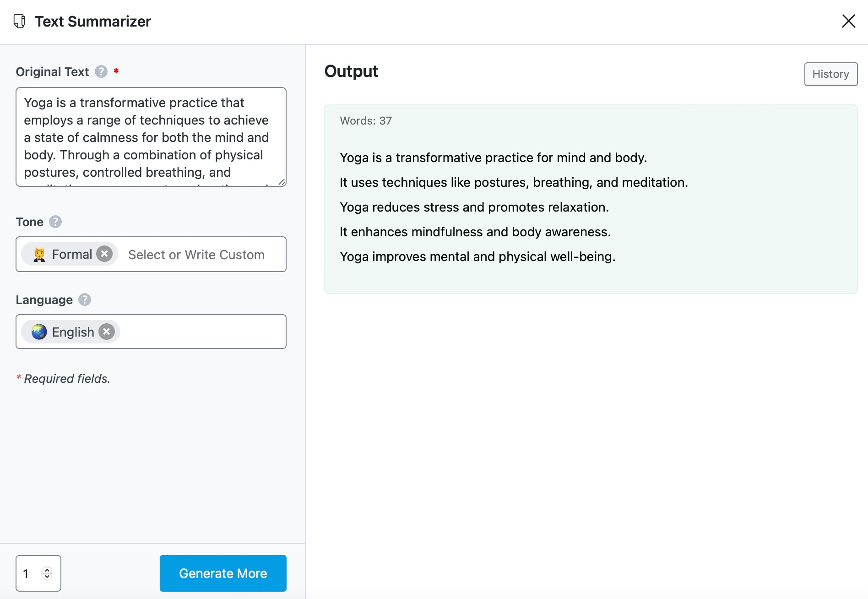Click 'It uses techniques like postures' output line
The image size is (868, 599).
point(514,182)
